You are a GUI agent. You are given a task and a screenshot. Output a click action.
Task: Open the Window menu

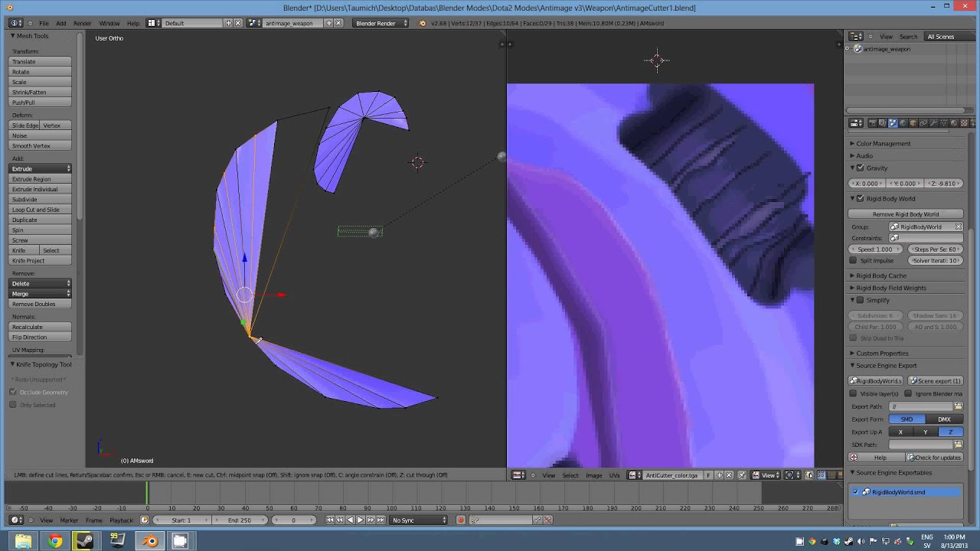pyautogui.click(x=109, y=24)
